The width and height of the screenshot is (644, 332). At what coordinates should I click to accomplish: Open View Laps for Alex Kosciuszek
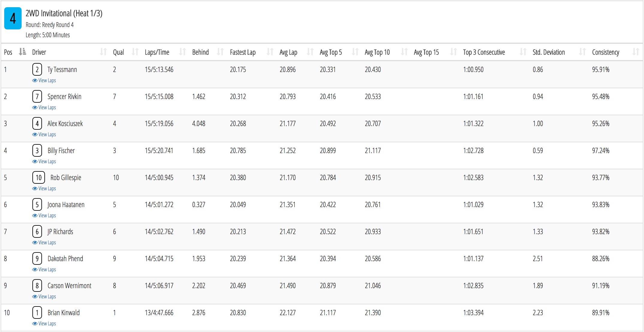[44, 134]
